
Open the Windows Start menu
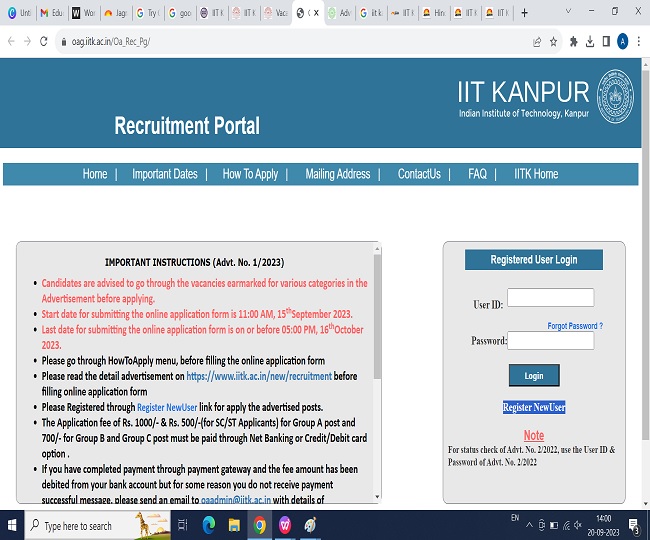(x=12, y=525)
